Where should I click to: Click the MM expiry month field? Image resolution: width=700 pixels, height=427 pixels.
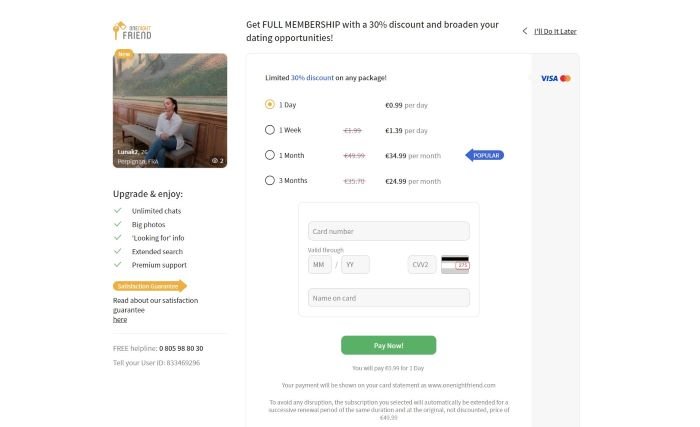click(320, 265)
